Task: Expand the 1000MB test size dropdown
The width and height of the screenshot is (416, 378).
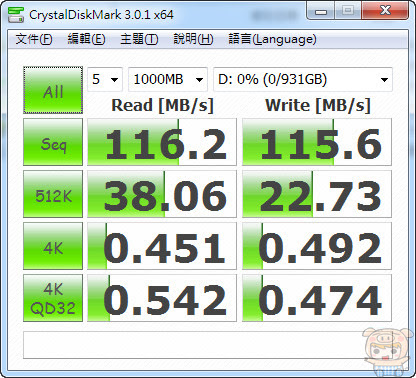Action: coord(168,79)
